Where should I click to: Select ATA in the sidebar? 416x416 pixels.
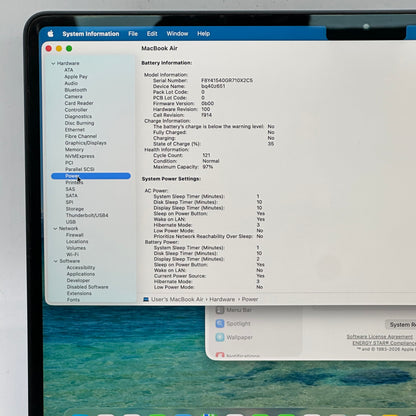click(69, 70)
